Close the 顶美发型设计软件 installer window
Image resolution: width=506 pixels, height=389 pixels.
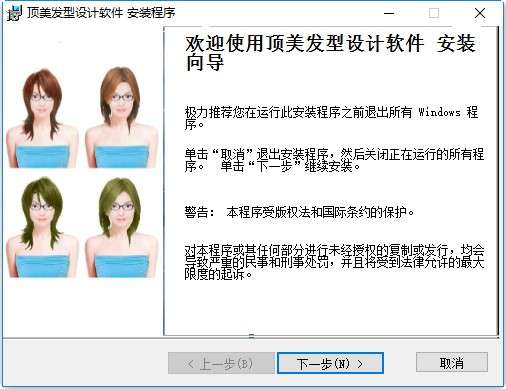[x=480, y=13]
